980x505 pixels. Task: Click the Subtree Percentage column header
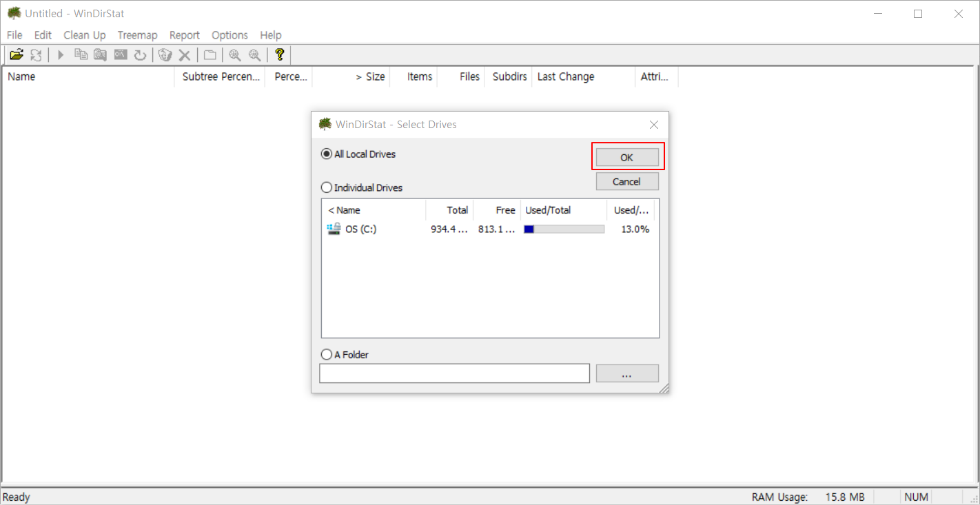click(x=220, y=76)
